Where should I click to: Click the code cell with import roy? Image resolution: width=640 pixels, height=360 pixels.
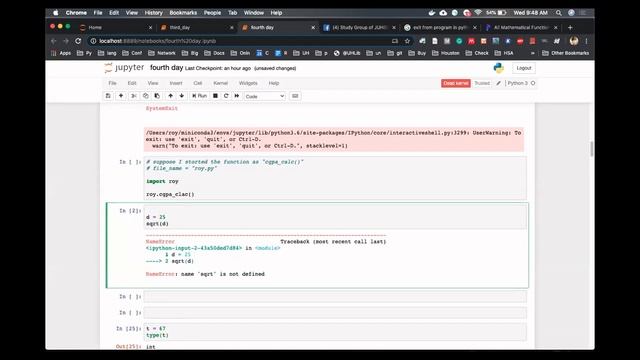pos(335,178)
